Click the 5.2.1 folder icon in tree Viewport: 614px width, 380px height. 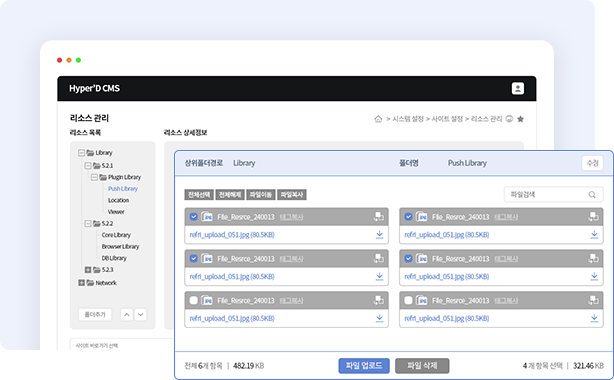(97, 166)
